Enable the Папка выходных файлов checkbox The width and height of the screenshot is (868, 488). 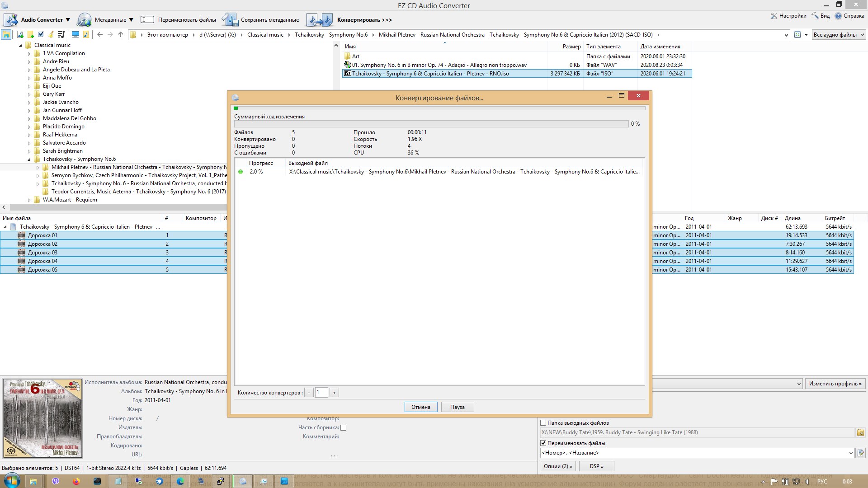(x=543, y=423)
